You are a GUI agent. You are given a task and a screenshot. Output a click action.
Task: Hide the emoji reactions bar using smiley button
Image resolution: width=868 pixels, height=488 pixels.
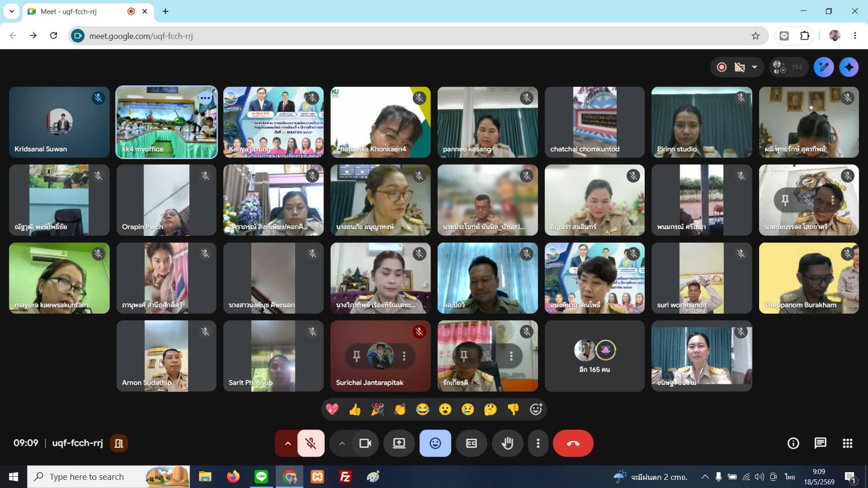coord(435,443)
